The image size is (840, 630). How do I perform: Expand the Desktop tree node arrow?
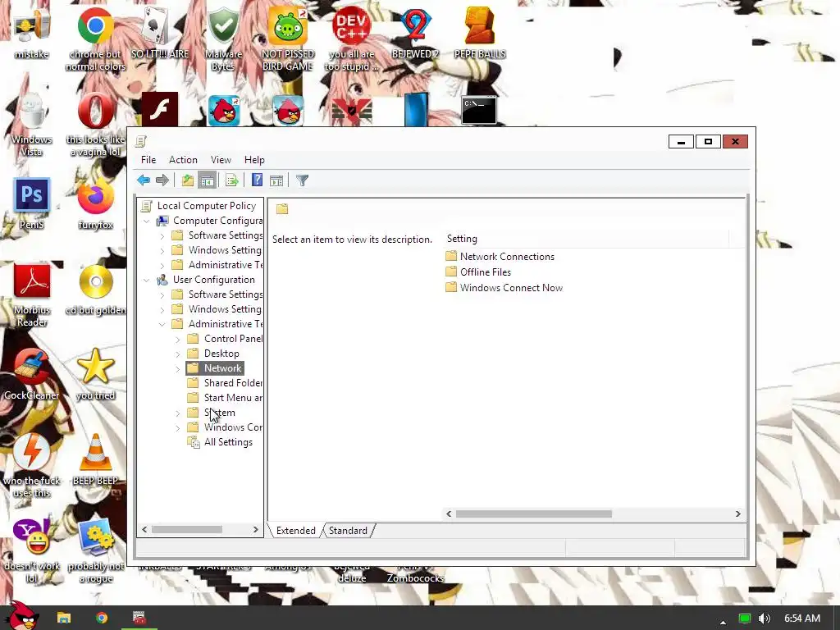[178, 354]
